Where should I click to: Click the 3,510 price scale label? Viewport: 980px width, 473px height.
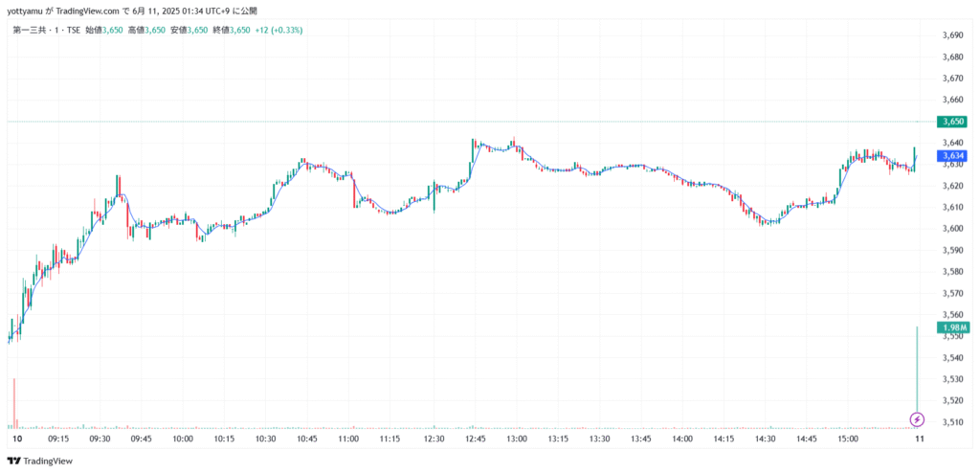pos(952,422)
